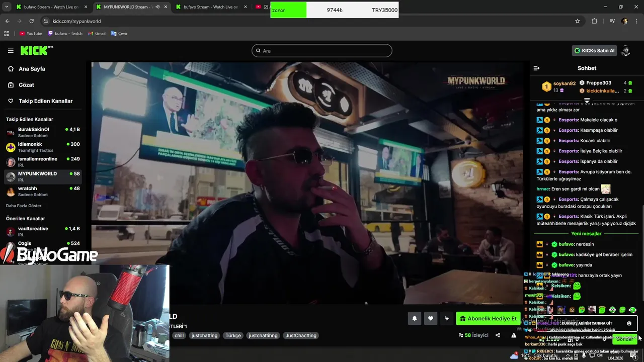This screenshot has width=644, height=362.
Task: Open vaultcreative recommended channel
Action: coord(43,231)
